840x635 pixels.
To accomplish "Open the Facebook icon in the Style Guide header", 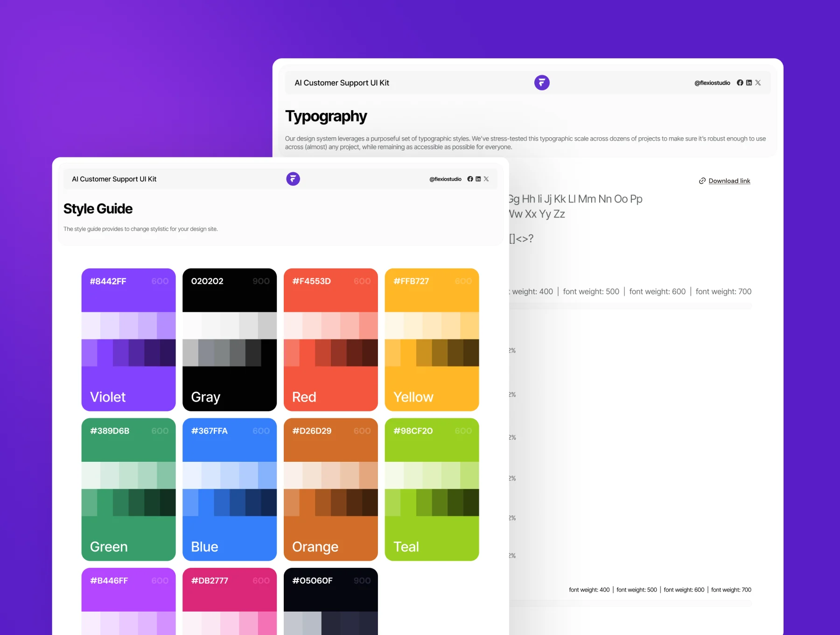I will point(470,179).
